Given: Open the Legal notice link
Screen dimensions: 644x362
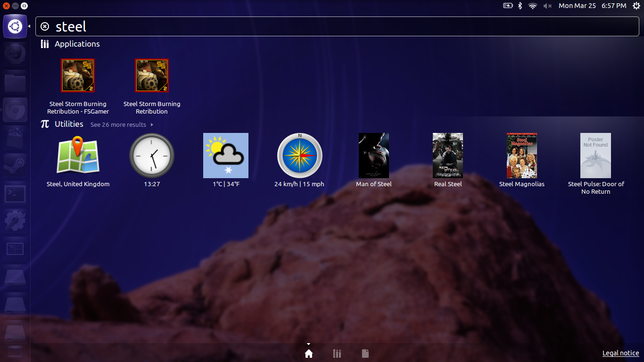Looking at the screenshot, I should [620, 353].
